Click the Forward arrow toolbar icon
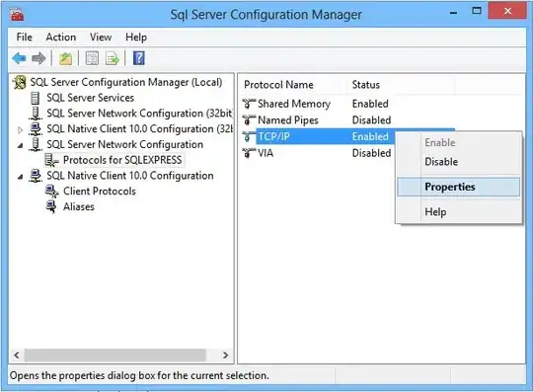 click(x=38, y=58)
